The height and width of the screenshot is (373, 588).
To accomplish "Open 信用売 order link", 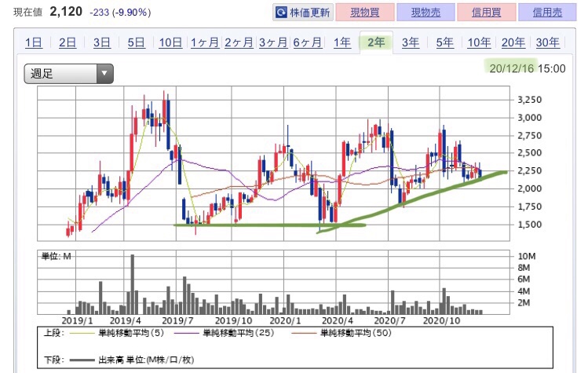I will pyautogui.click(x=547, y=13).
